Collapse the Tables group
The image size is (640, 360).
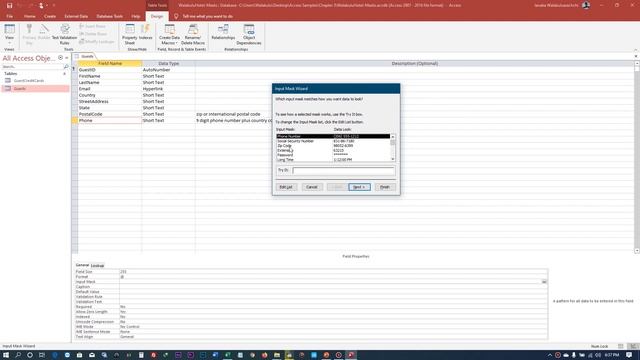click(64, 73)
